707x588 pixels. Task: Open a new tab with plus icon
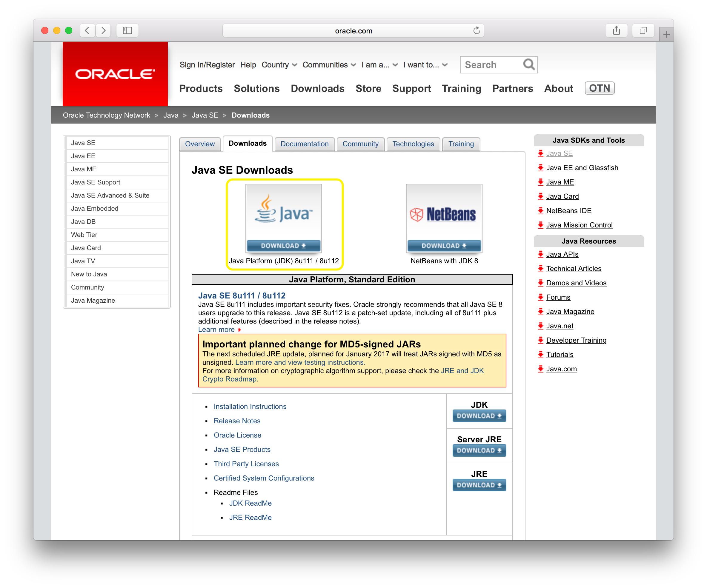click(x=666, y=34)
